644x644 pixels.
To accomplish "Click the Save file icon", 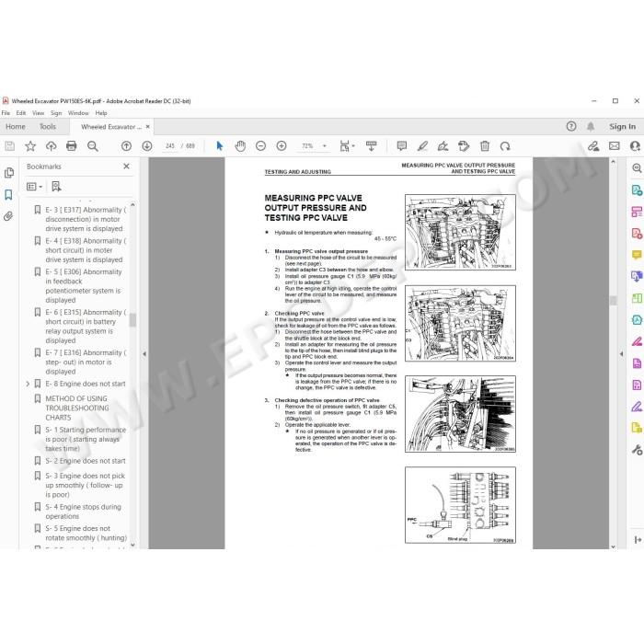I will tap(10, 146).
